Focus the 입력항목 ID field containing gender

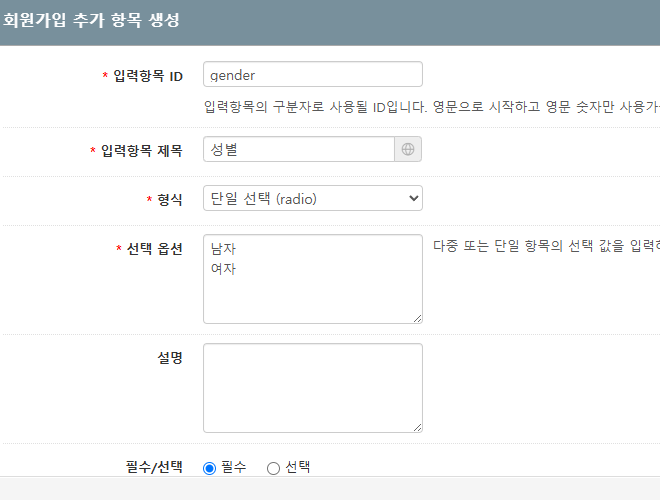(313, 74)
